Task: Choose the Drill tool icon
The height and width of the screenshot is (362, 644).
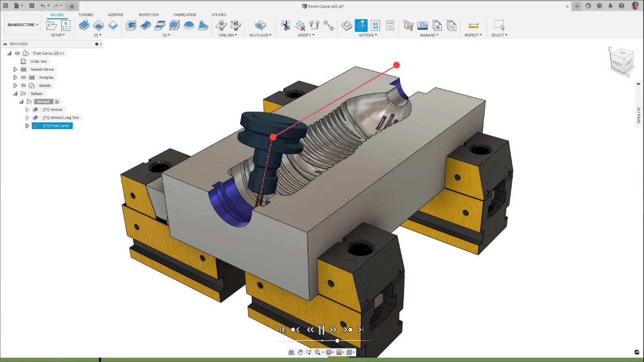Action: [221, 25]
